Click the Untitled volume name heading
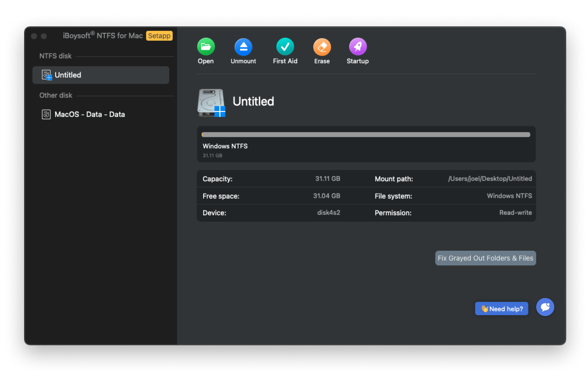This screenshot has height=380, width=588. [x=253, y=101]
